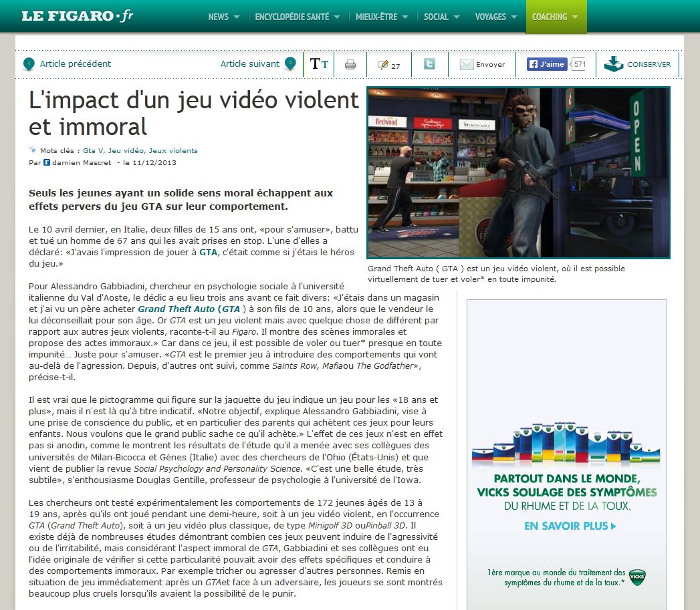Print the article using printer icon
700x610 pixels.
[350, 65]
